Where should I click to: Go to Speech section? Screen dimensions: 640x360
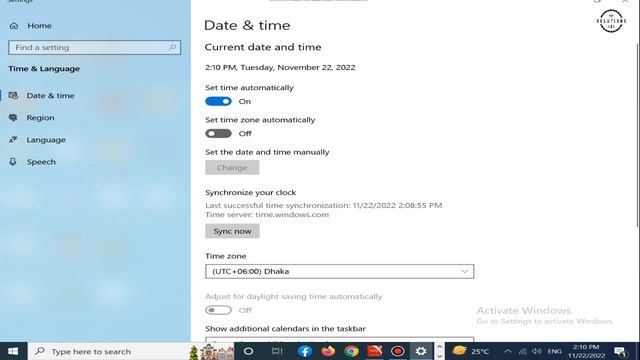coord(41,162)
